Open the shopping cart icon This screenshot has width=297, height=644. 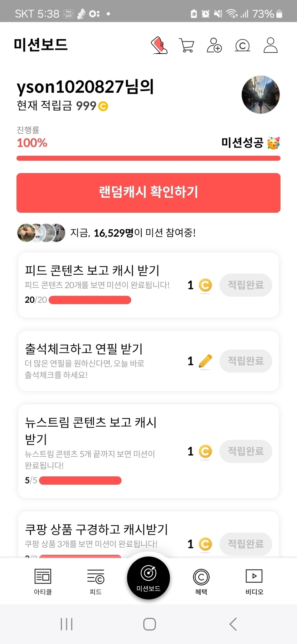coord(186,45)
